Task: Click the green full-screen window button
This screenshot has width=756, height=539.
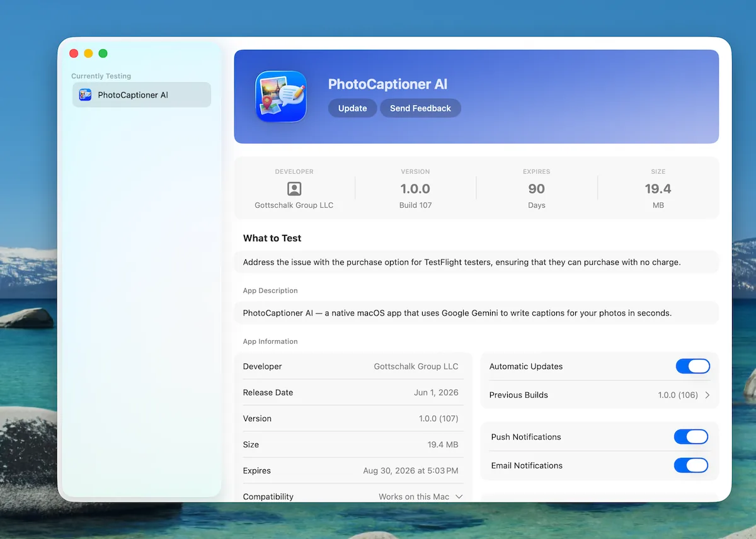Action: [x=103, y=54]
